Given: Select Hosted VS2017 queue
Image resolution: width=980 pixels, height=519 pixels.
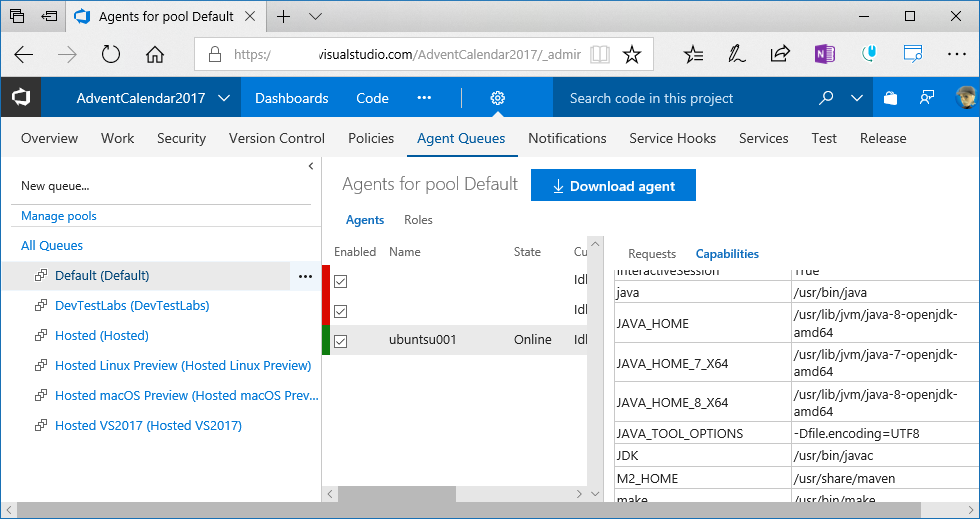Looking at the screenshot, I should 148,426.
